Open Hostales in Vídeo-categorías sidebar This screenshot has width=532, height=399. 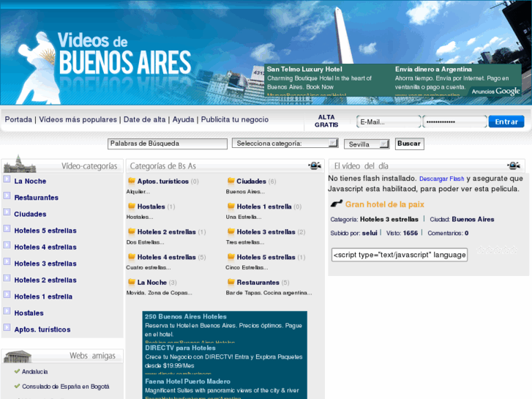coord(29,313)
